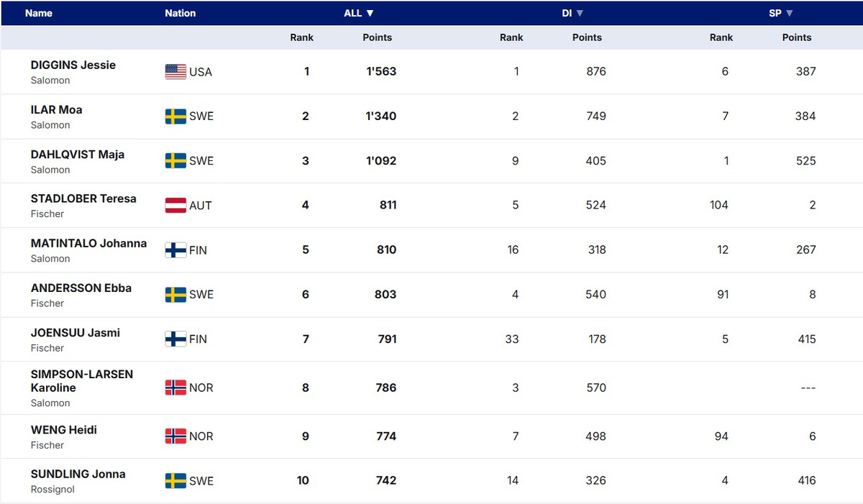This screenshot has width=863, height=504.
Task: Select the SUNDLING Jonna row name
Action: 78,474
